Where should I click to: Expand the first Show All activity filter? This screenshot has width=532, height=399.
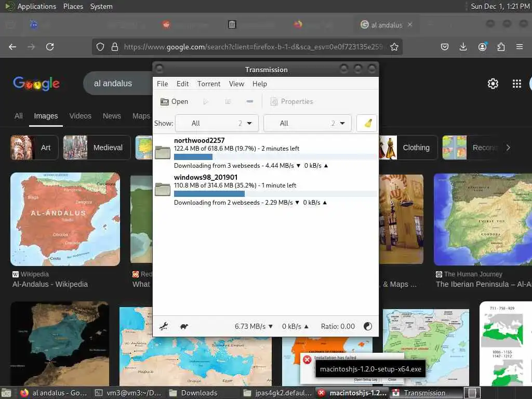coord(217,123)
